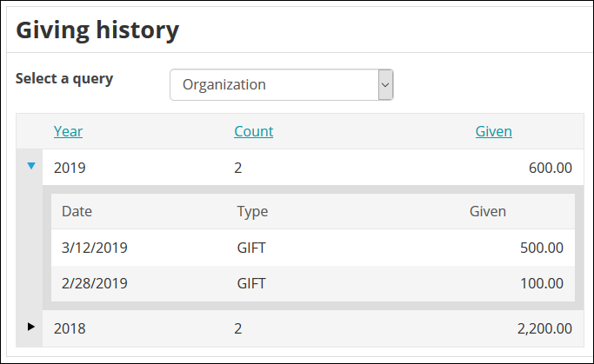Screen dimensions: 594x364
Task: Click GIFT type in the 2/28/2019 row
Action: [251, 283]
